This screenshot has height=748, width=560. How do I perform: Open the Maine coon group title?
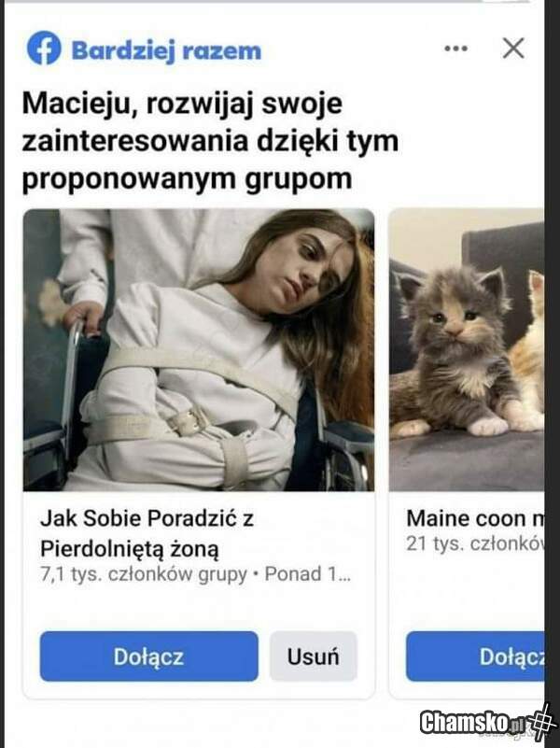[475, 518]
